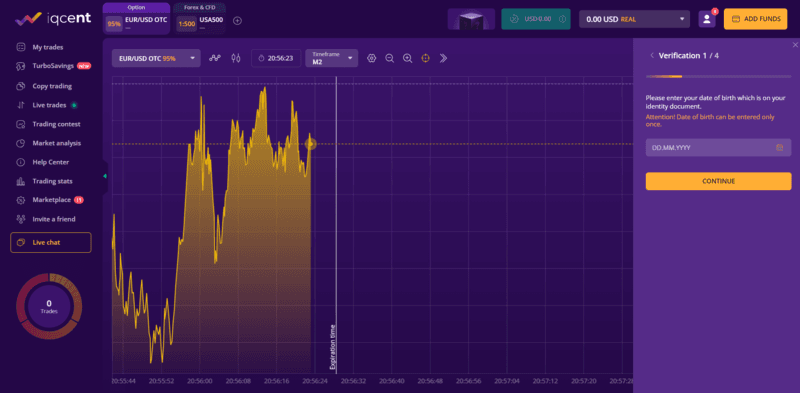The height and width of the screenshot is (393, 800).
Task: Click the verification progress bar
Action: (718, 77)
